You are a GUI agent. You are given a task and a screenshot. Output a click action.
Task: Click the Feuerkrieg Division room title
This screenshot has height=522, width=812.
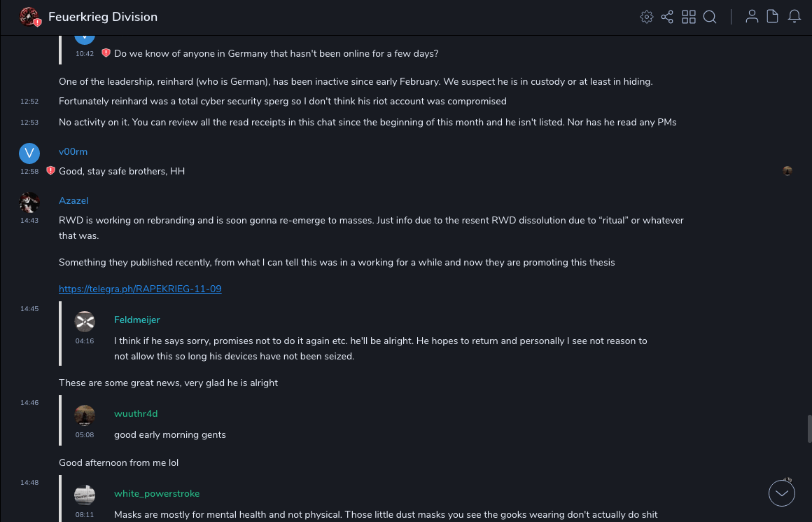[103, 17]
